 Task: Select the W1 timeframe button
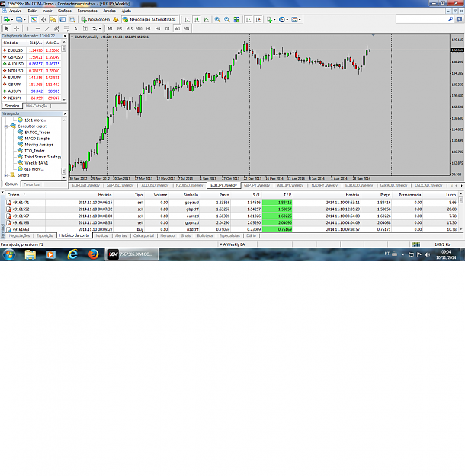tap(177, 28)
